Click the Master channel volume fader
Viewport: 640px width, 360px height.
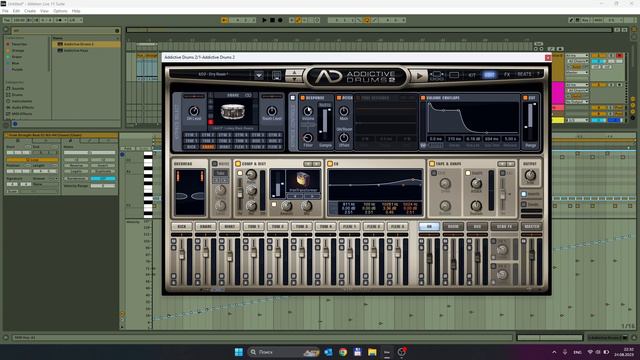(531, 256)
